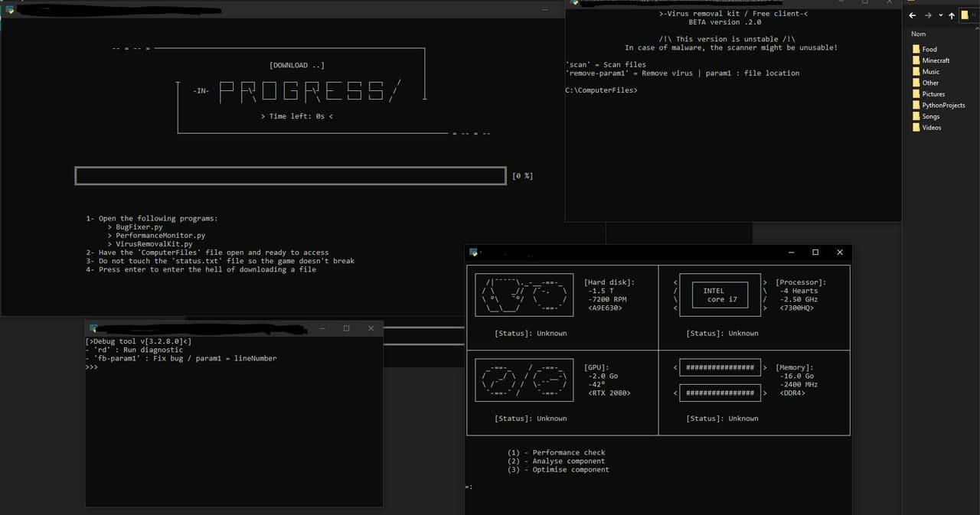This screenshot has width=980, height=515.
Task: Click the [Hard disk]: label
Action: [x=609, y=282]
